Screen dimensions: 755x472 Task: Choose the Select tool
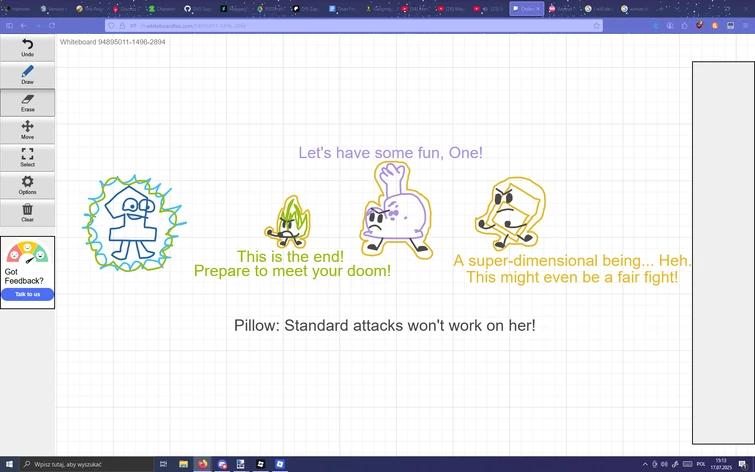coord(27,157)
